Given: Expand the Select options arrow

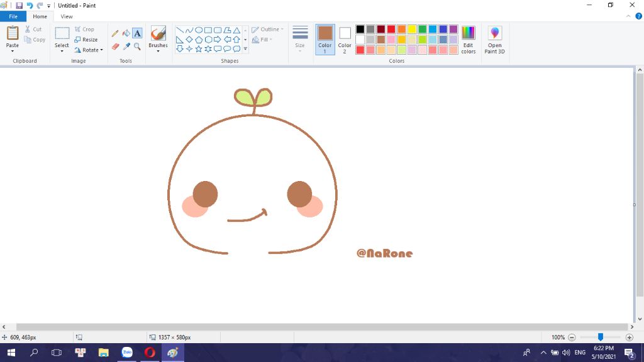Looking at the screenshot, I should tap(62, 51).
